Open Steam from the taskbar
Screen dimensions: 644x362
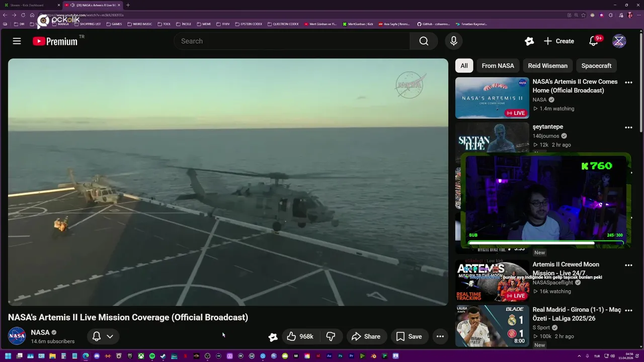pyautogui.click(x=163, y=356)
